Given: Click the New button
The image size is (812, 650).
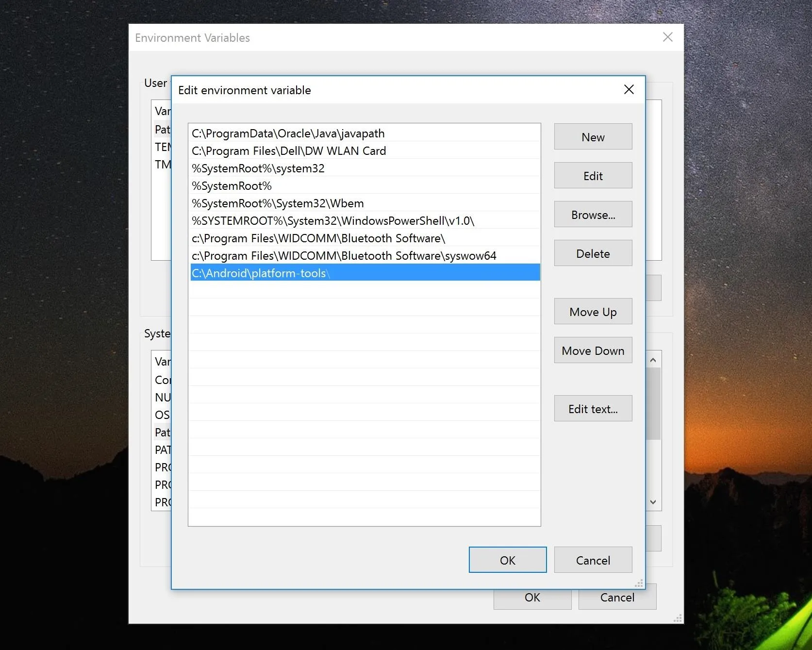Looking at the screenshot, I should click(x=593, y=137).
